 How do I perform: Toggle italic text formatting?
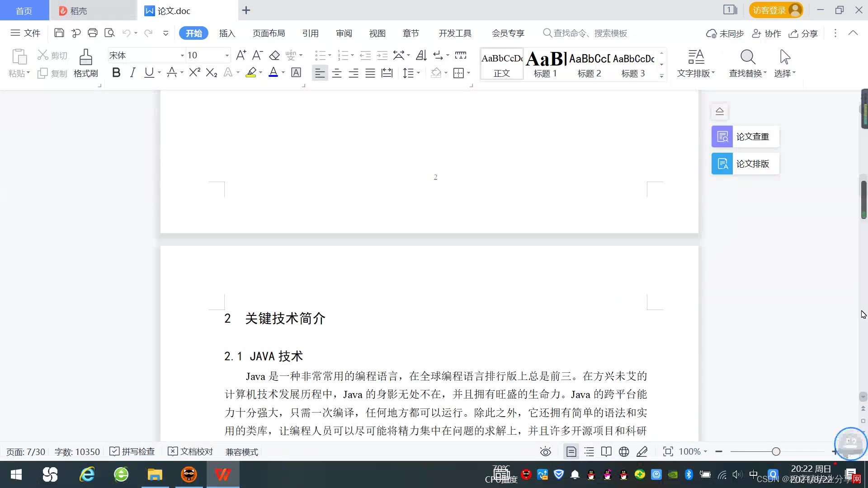(x=132, y=73)
